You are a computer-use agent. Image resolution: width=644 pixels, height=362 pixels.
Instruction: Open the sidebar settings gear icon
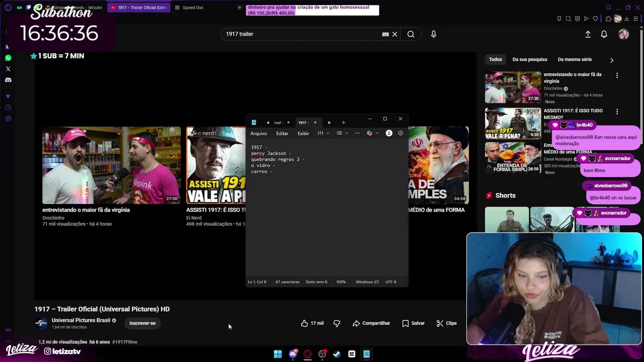pos(8,119)
